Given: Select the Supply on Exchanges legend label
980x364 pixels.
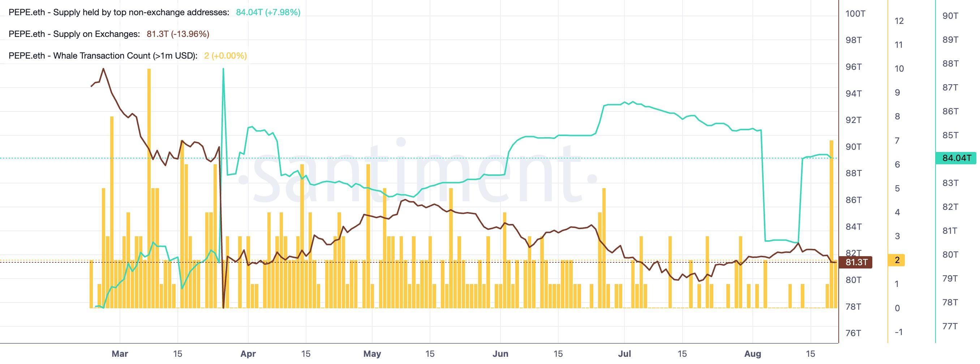Looking at the screenshot, I should 74,34.
